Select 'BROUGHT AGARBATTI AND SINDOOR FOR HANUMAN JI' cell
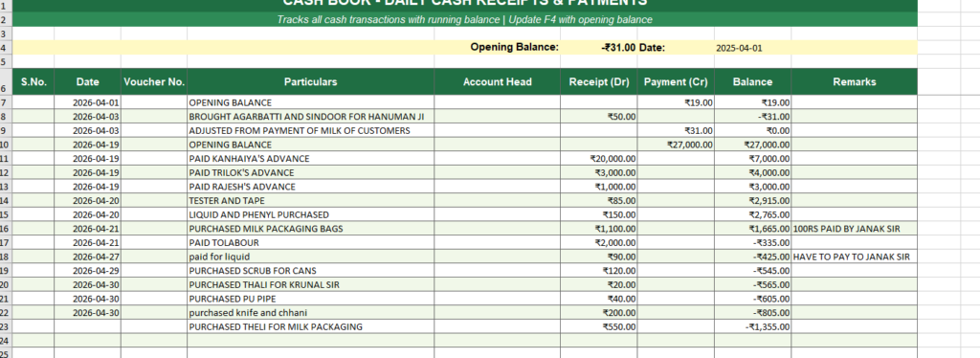This screenshot has width=980, height=358. (x=311, y=116)
